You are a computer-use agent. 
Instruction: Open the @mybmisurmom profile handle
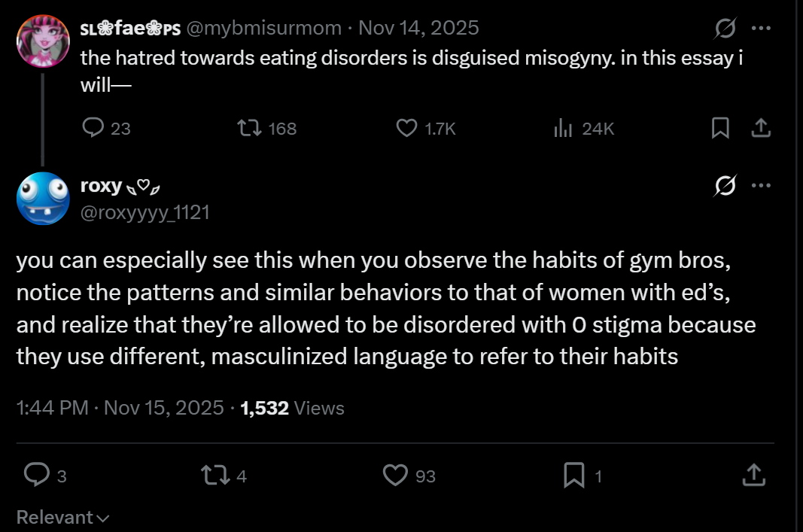[263, 28]
